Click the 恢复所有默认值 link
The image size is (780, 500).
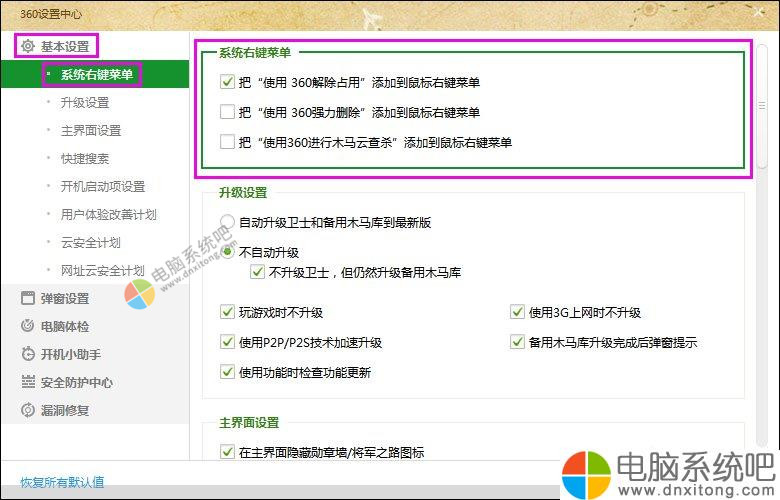[62, 482]
